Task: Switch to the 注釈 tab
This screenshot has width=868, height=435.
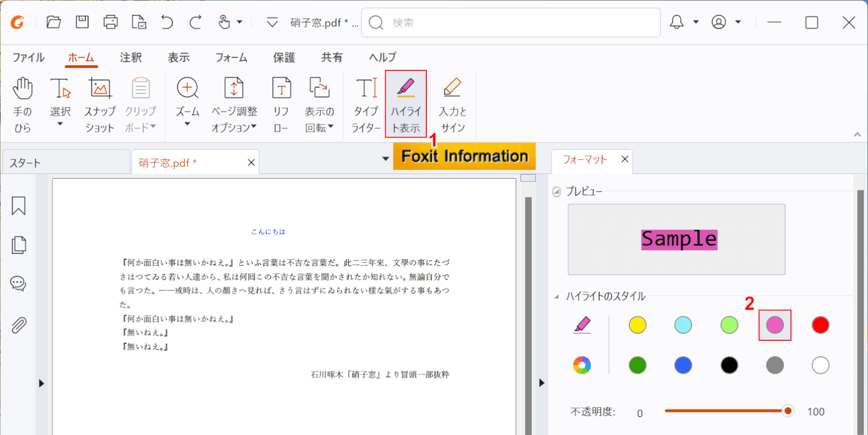Action: click(x=131, y=58)
